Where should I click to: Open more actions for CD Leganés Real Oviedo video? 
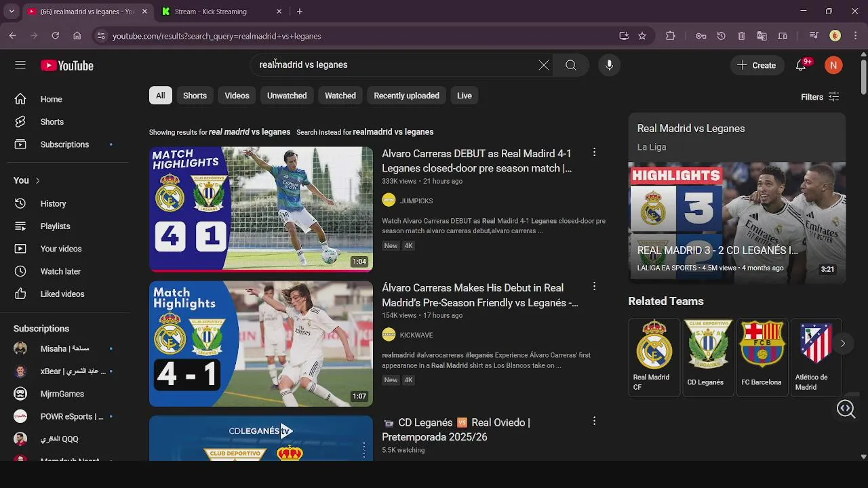tap(594, 421)
